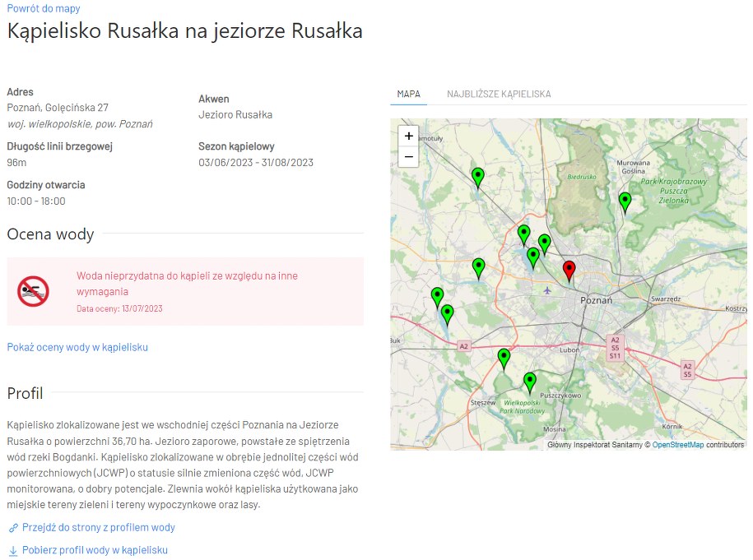Click the zoom-in plus icon on the map

coord(408,136)
